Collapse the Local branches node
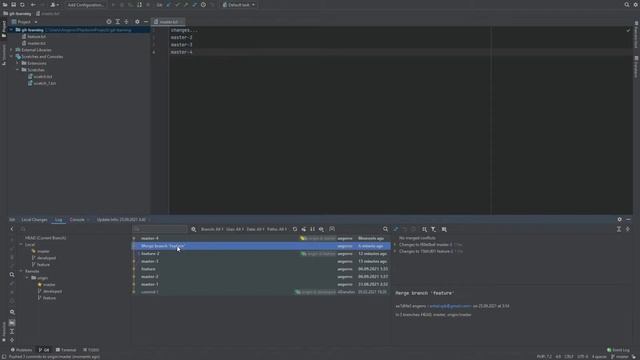The width and height of the screenshot is (640, 360). pyautogui.click(x=21, y=244)
